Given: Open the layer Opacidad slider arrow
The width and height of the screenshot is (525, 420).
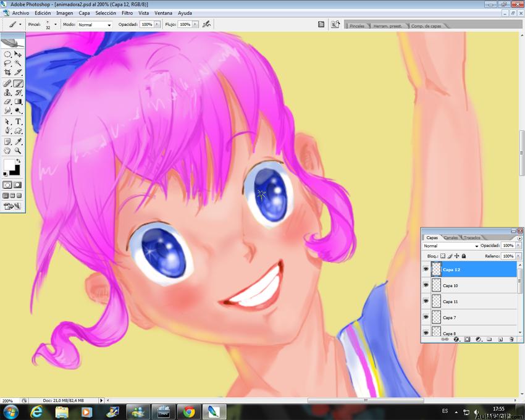Looking at the screenshot, I should (x=518, y=245).
